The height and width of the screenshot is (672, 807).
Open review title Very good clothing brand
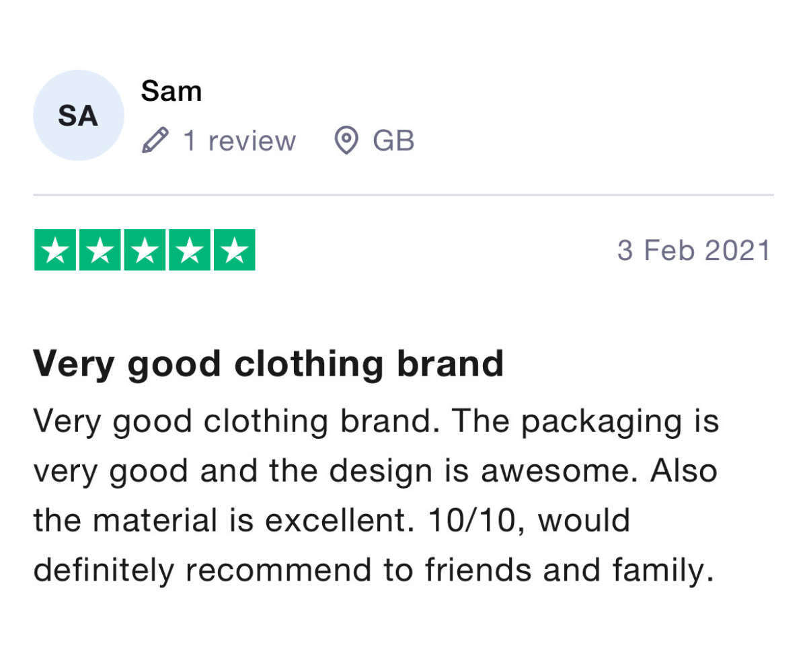[x=269, y=364]
